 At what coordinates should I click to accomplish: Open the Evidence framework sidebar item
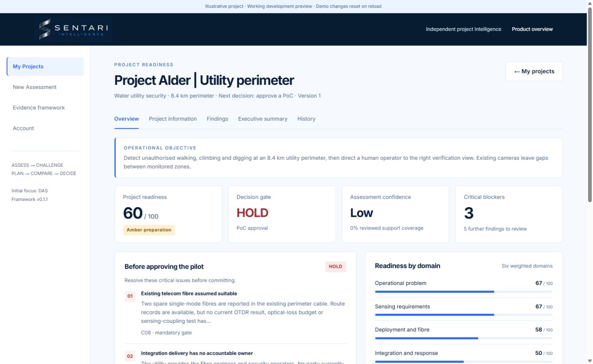point(39,108)
